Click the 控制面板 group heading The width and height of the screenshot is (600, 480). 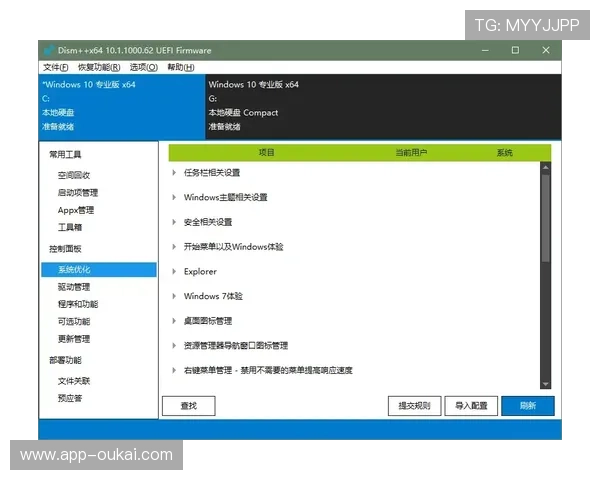(x=65, y=249)
